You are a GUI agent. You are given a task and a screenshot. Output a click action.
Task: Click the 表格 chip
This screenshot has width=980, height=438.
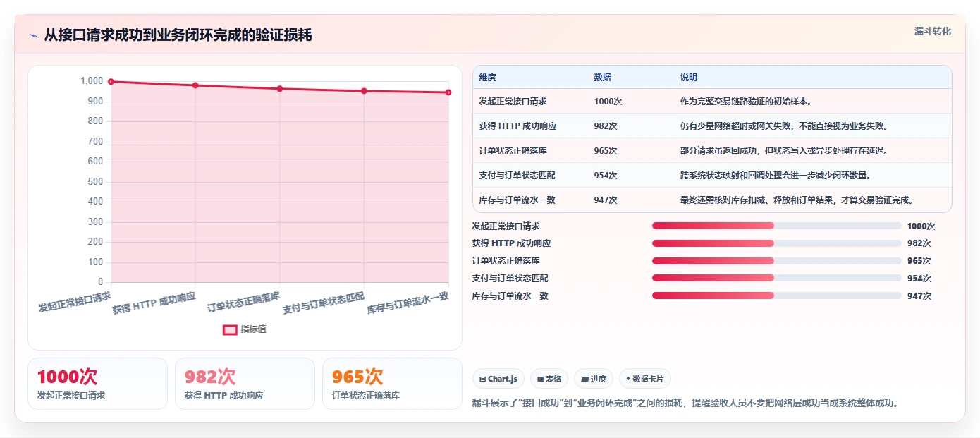point(549,379)
